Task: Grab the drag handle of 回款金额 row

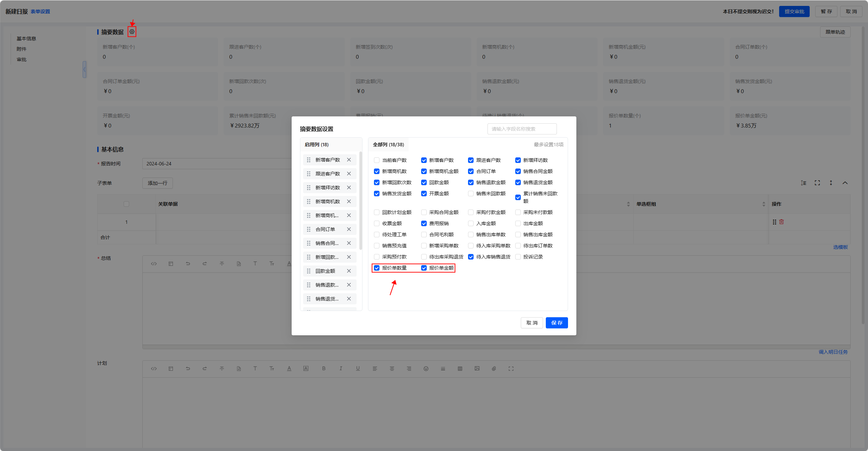Action: pos(309,271)
